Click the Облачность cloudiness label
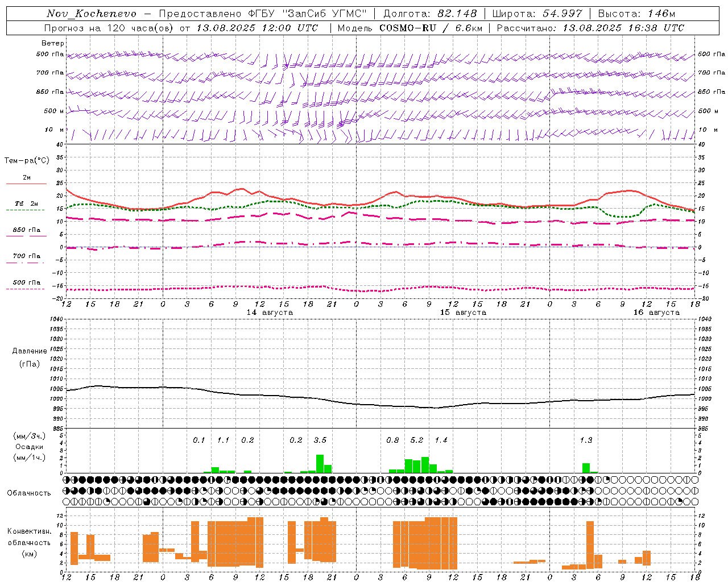Image resolution: width=728 pixels, height=582 pixels. pos(29,493)
